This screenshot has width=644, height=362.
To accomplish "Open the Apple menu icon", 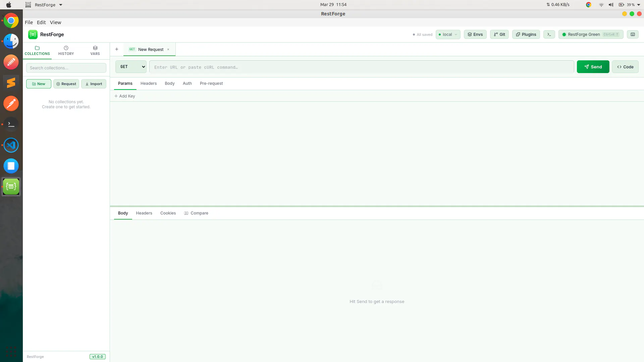I will click(x=9, y=5).
